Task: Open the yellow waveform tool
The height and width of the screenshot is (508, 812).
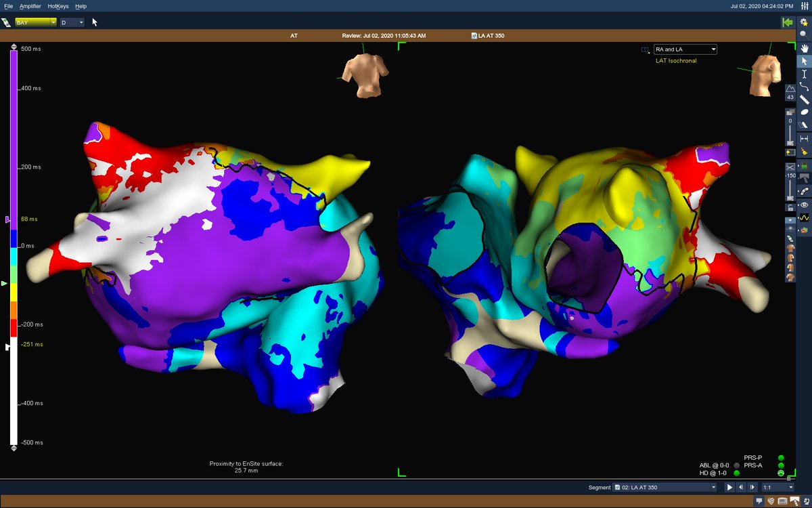Action: pyautogui.click(x=804, y=217)
